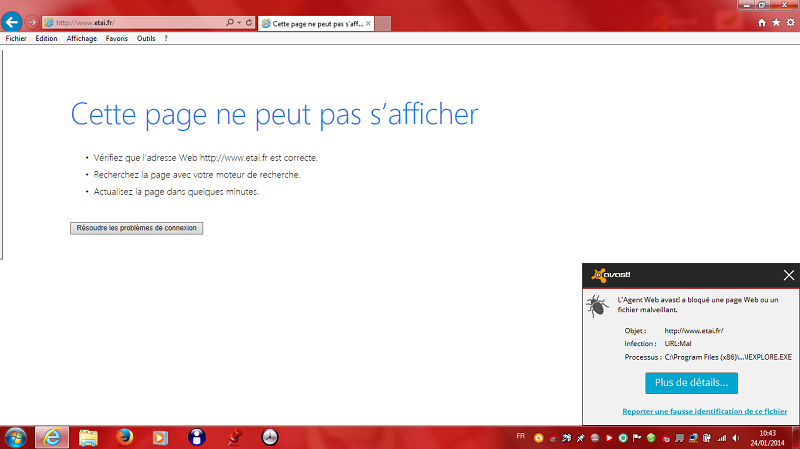Click the 'Cette page ne peut pas s'afficher' heading
Image resolution: width=800 pixels, height=449 pixels.
click(274, 114)
